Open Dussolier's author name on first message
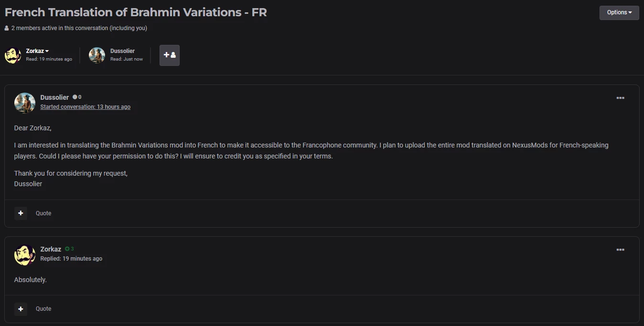The width and height of the screenshot is (644, 326). click(x=54, y=97)
